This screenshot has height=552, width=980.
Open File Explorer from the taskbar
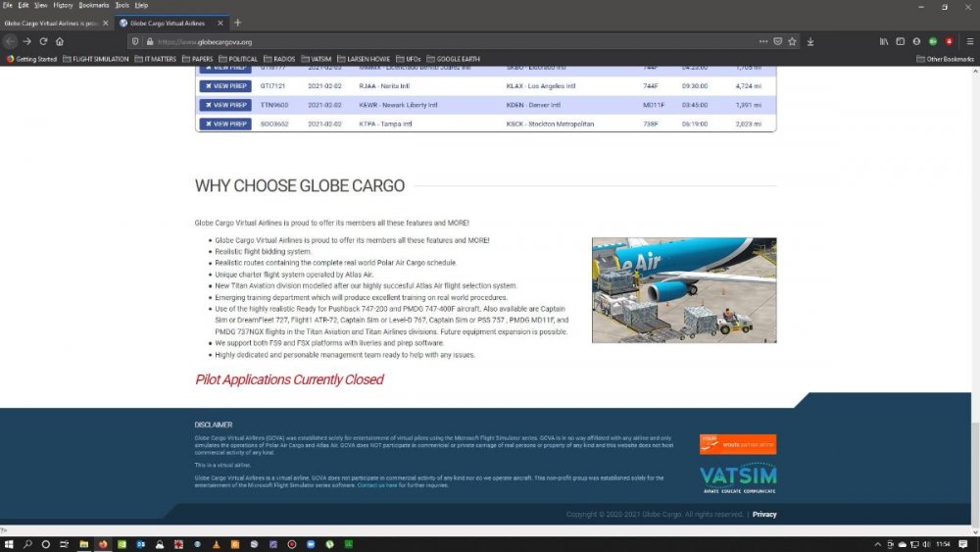tap(83, 544)
